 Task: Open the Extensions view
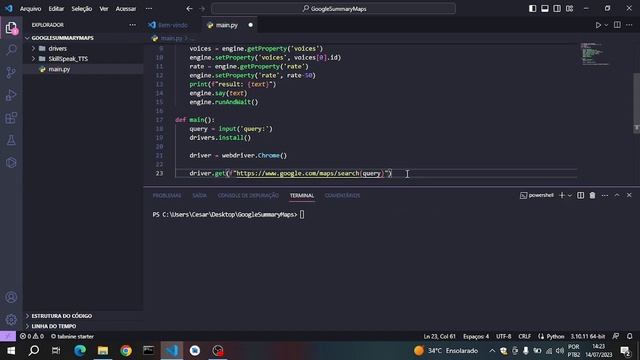(11, 118)
